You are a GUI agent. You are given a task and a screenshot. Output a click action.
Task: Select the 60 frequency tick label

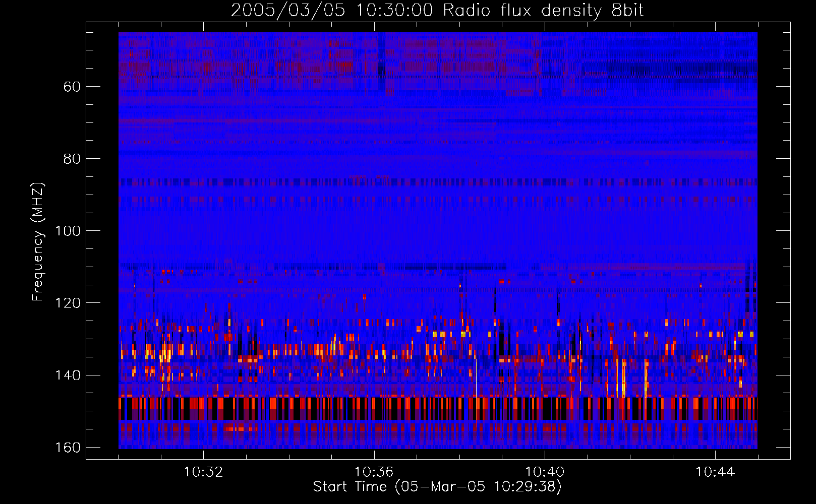point(72,87)
